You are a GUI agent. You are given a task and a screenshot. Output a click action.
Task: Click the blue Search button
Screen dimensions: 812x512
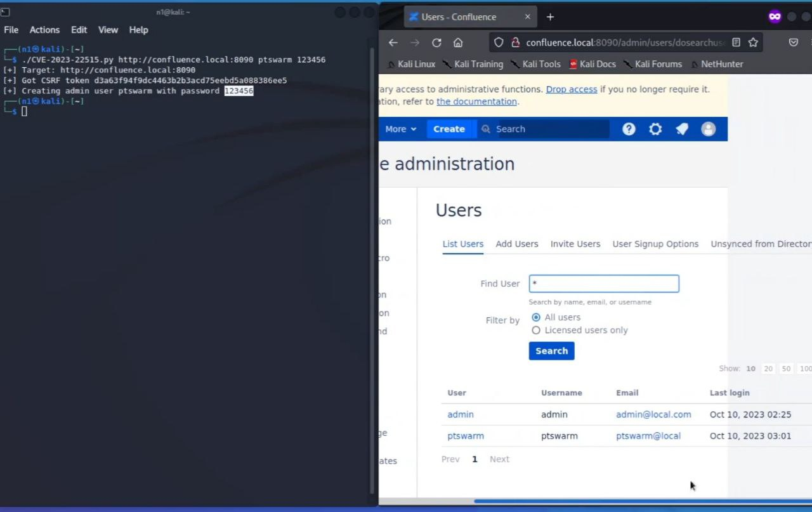[552, 351]
